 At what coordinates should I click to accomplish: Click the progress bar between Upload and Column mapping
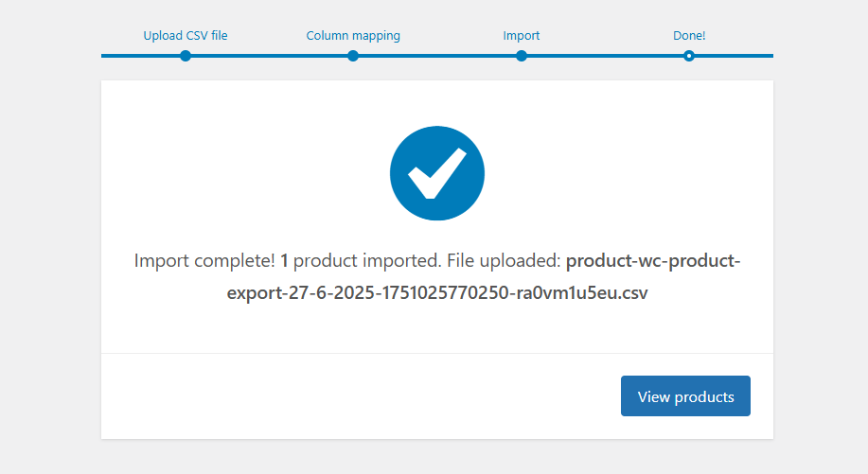click(270, 56)
